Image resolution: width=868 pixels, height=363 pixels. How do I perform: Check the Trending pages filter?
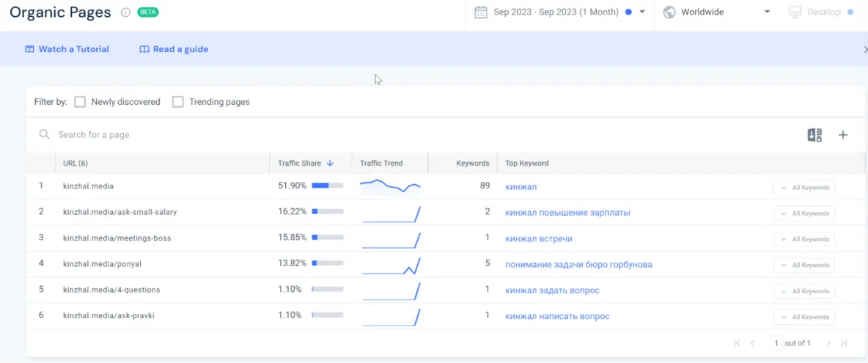tap(178, 102)
